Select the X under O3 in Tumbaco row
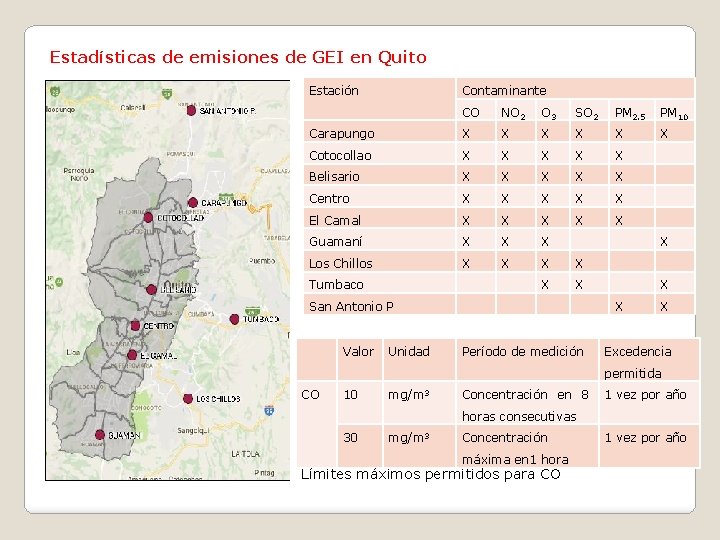 click(545, 285)
